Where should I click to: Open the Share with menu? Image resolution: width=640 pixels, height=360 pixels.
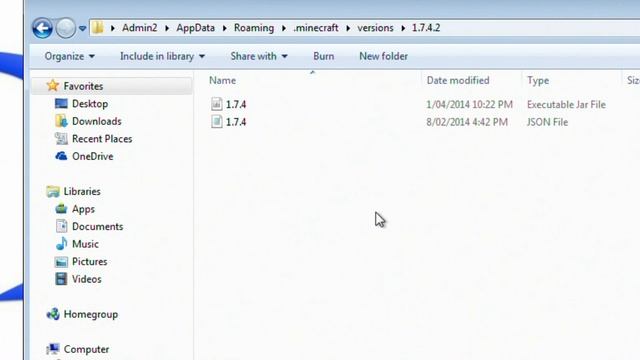pos(259,56)
